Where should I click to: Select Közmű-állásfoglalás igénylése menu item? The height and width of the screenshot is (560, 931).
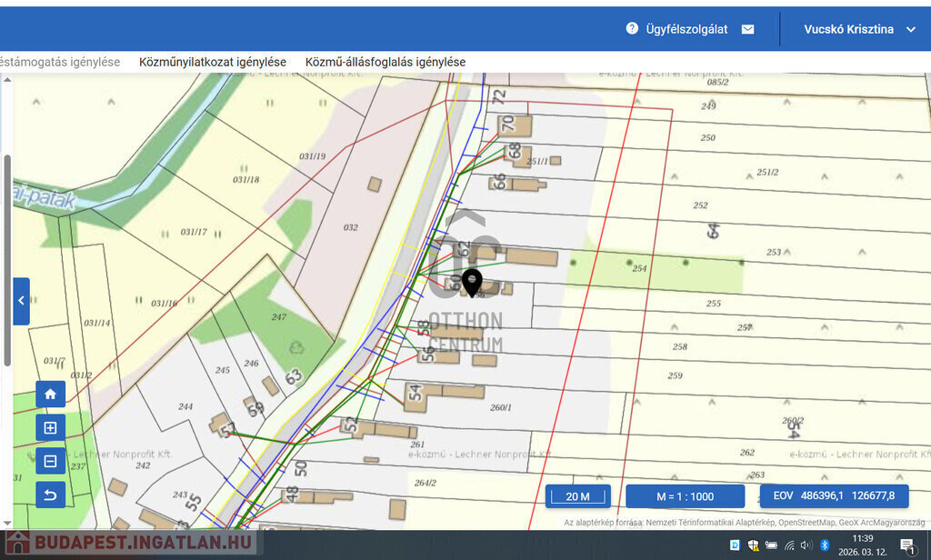click(385, 62)
